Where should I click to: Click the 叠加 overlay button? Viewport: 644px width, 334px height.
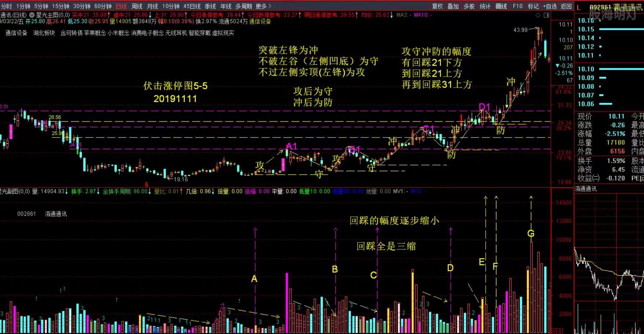click(x=453, y=6)
